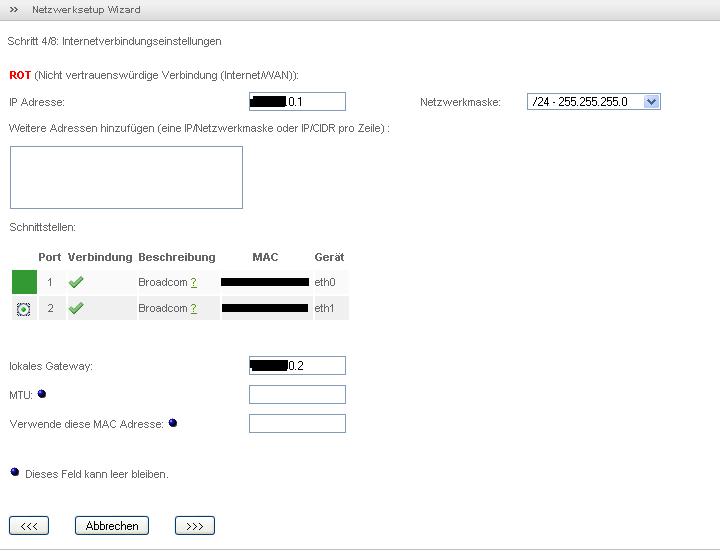Continue with the >>> button
This screenshot has width=720, height=554.
pyautogui.click(x=194, y=526)
